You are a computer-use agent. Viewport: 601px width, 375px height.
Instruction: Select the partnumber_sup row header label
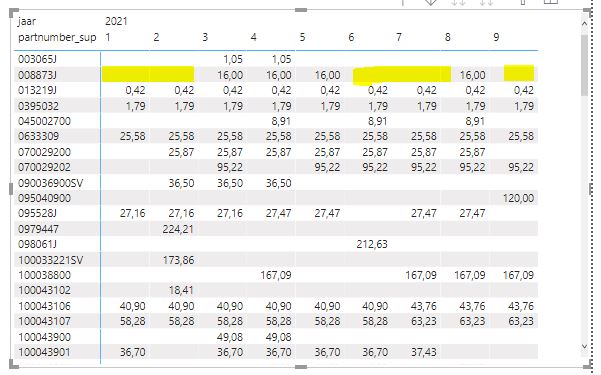pos(57,37)
